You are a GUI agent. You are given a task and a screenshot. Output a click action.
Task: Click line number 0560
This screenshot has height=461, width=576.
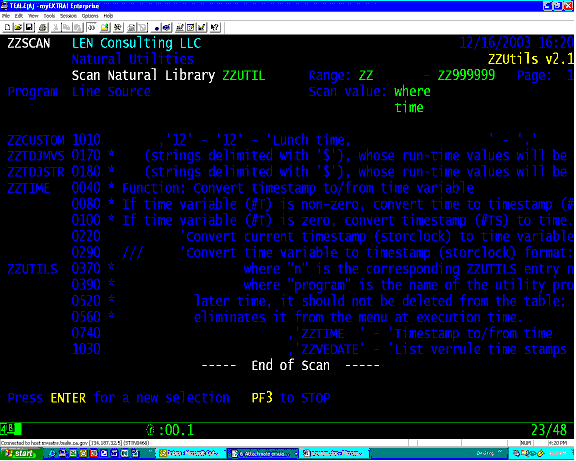point(86,318)
